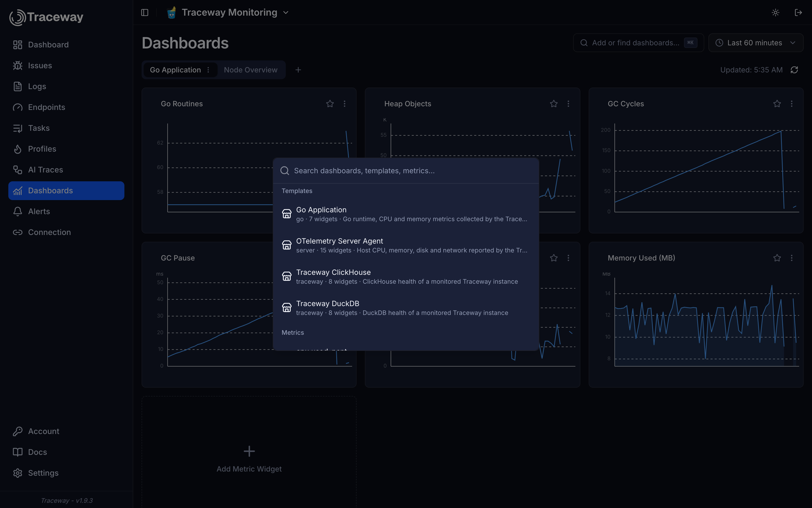Choose the OTelemetry Server Agent template
Screen dimensions: 812x508
pyautogui.click(x=406, y=245)
